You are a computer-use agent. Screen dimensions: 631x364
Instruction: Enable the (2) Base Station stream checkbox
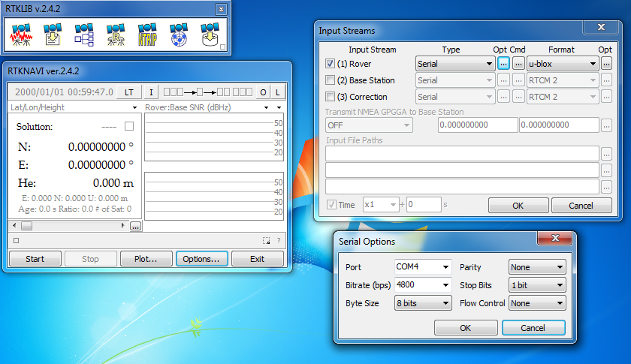[331, 80]
